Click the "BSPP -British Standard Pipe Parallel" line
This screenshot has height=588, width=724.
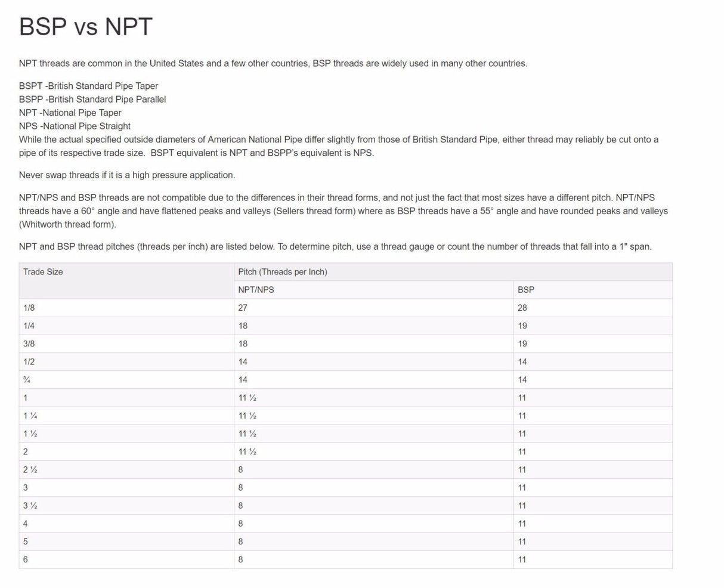(x=92, y=100)
